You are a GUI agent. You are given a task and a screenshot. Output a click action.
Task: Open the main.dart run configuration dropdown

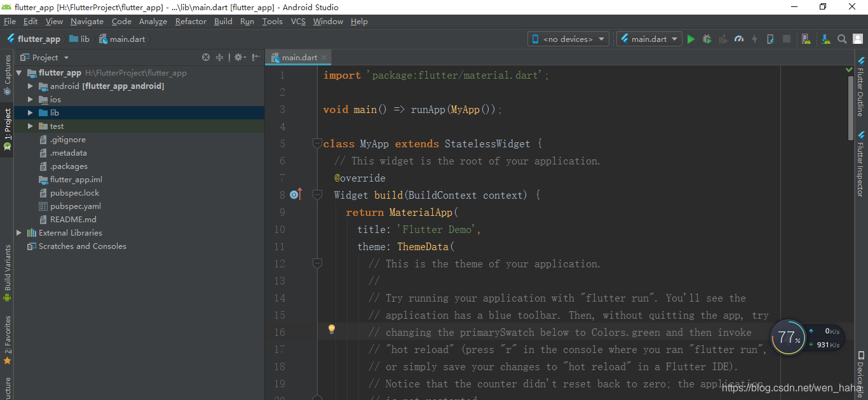coord(649,39)
